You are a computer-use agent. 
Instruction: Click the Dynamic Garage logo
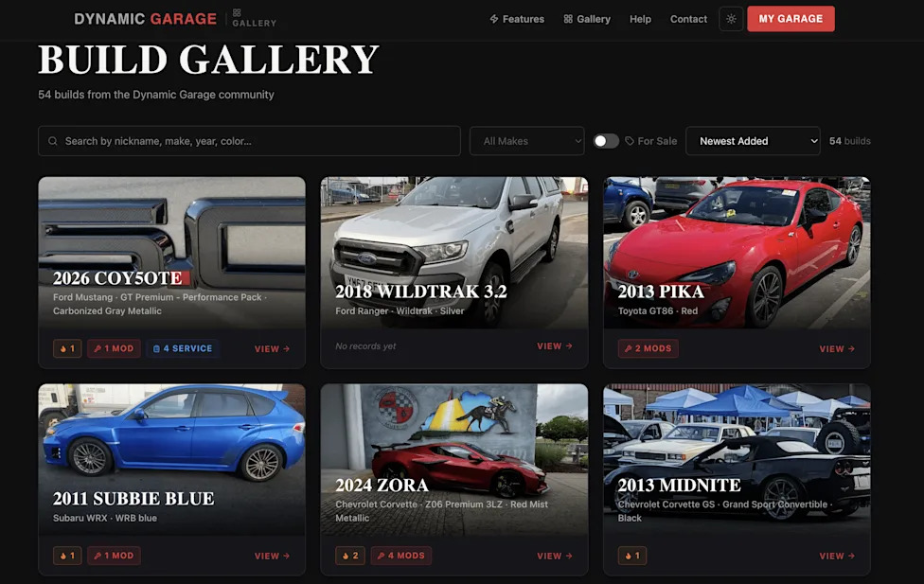coord(145,19)
